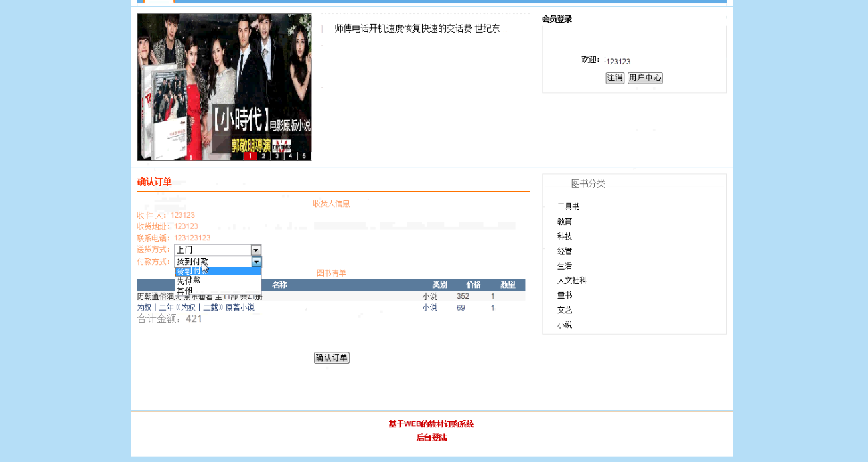Select 先付款 payment option
This screenshot has width=868, height=462.
click(x=218, y=280)
